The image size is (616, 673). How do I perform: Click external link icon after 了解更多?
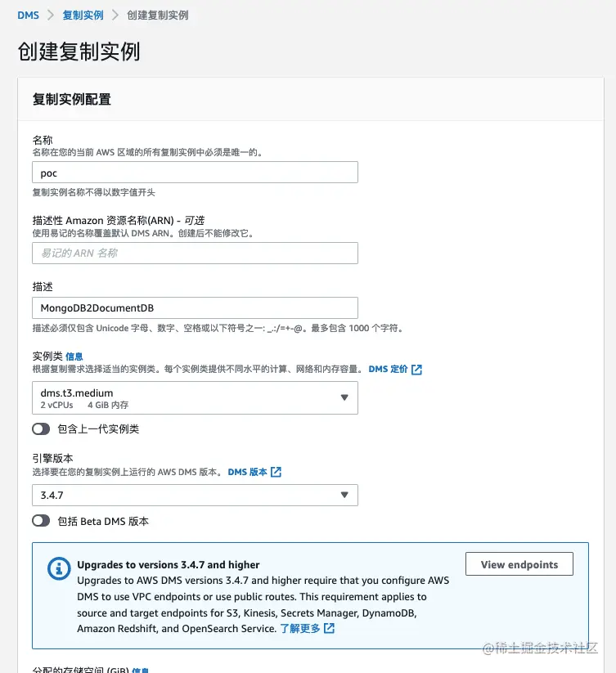click(x=329, y=629)
